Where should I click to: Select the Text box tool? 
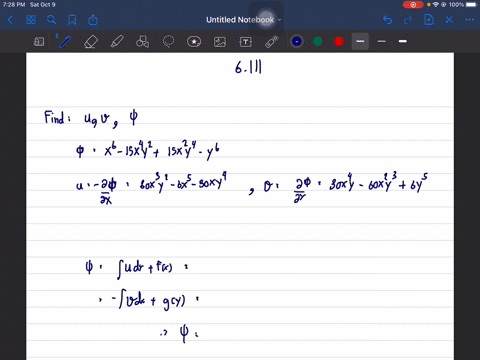click(x=245, y=42)
